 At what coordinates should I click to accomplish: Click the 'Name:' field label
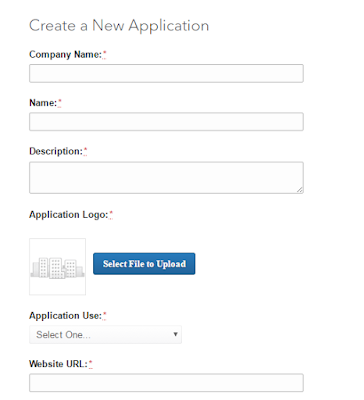[43, 103]
